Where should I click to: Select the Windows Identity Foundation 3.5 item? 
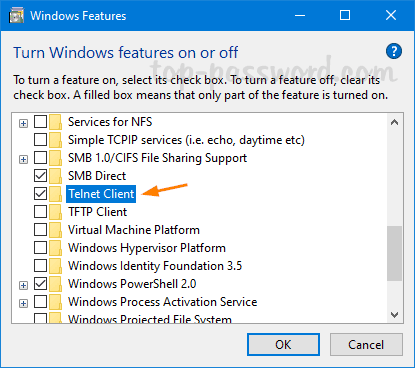[155, 266]
